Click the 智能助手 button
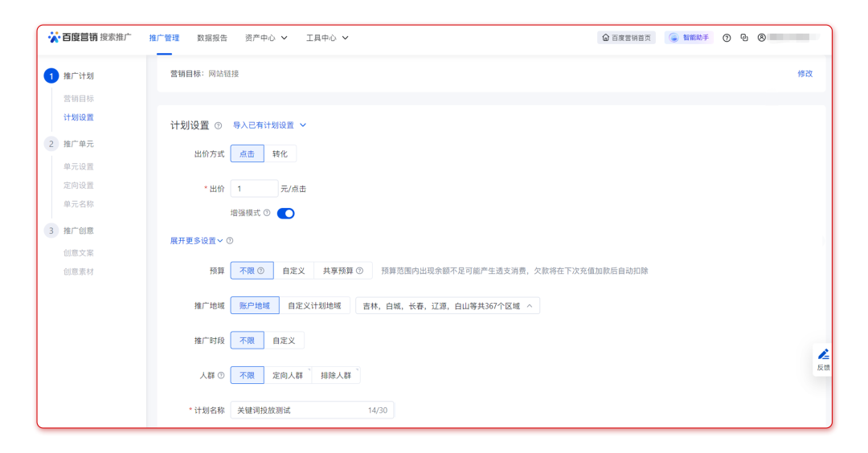 pos(690,38)
